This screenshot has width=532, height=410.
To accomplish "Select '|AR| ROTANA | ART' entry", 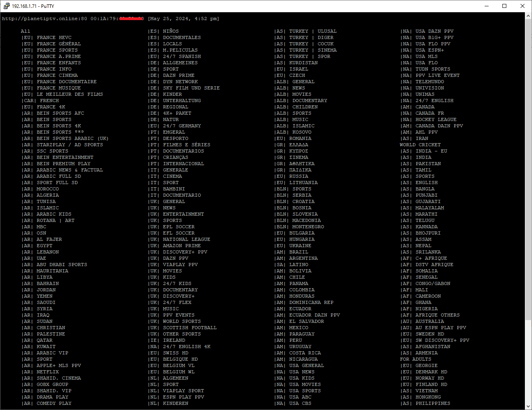I will (x=48, y=220).
